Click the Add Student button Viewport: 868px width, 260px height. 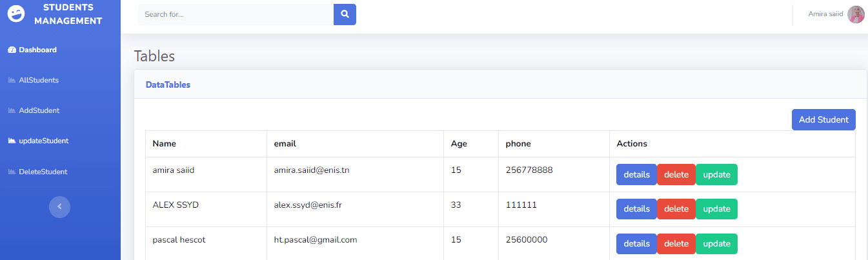[x=823, y=120]
